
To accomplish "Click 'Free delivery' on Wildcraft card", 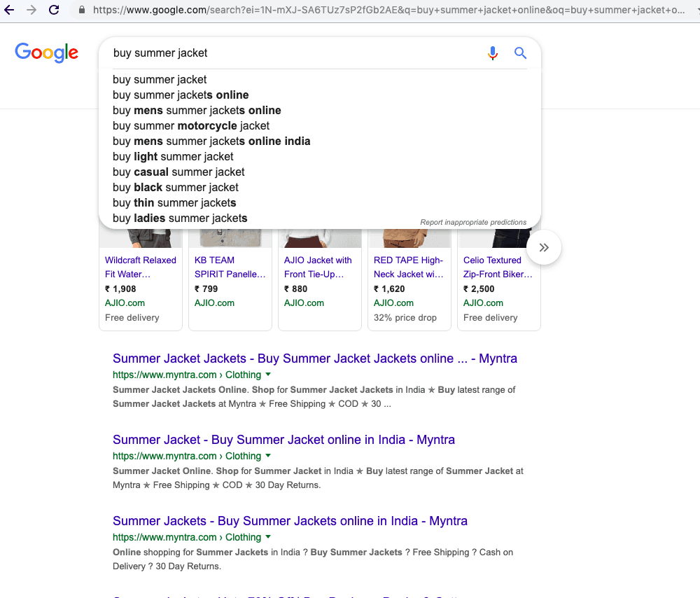I will 132,317.
